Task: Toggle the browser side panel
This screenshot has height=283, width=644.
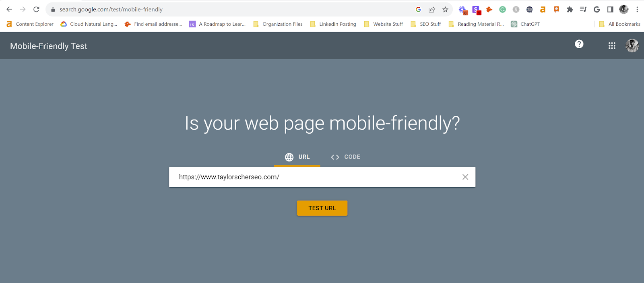Action: coord(610,9)
